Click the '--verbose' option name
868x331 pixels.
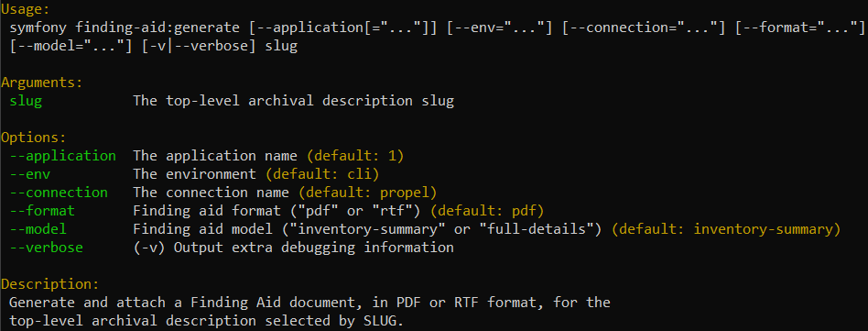coord(47,248)
